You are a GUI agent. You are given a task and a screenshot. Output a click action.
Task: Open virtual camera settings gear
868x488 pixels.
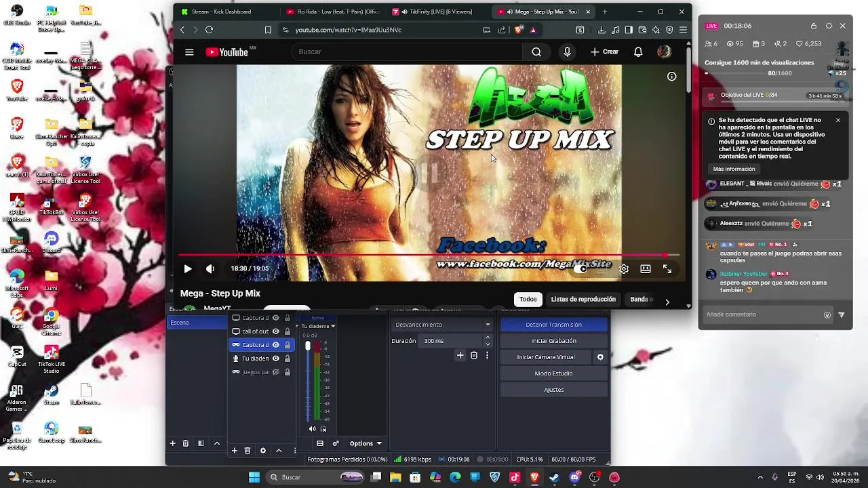599,357
